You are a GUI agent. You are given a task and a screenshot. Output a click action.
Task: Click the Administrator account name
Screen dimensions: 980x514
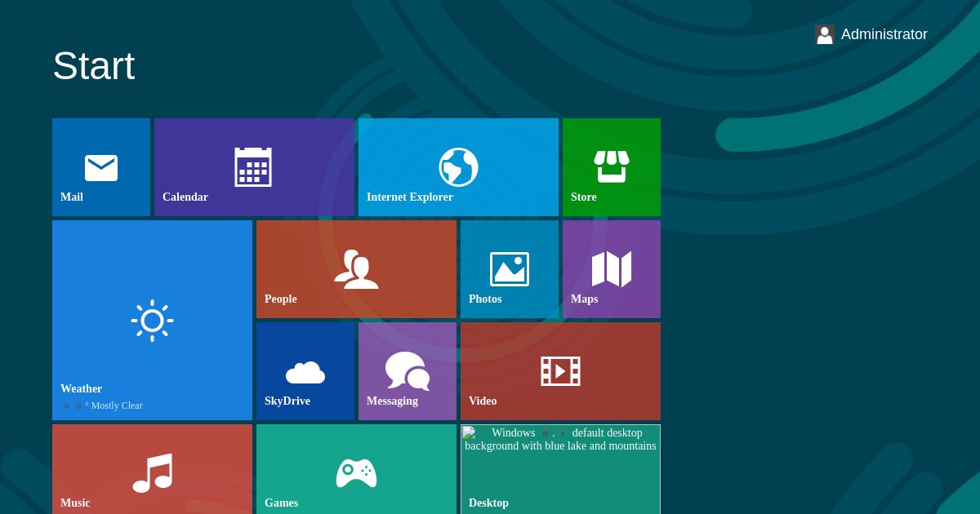(x=884, y=34)
